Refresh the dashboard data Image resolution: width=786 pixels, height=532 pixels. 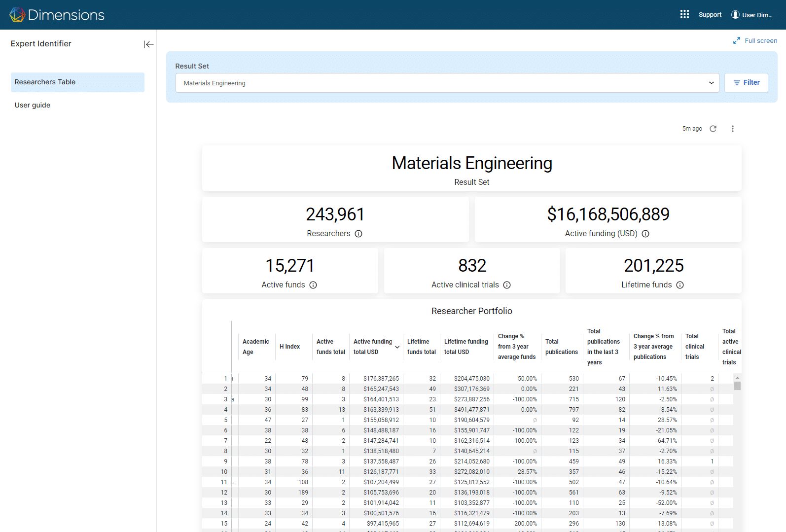click(713, 129)
